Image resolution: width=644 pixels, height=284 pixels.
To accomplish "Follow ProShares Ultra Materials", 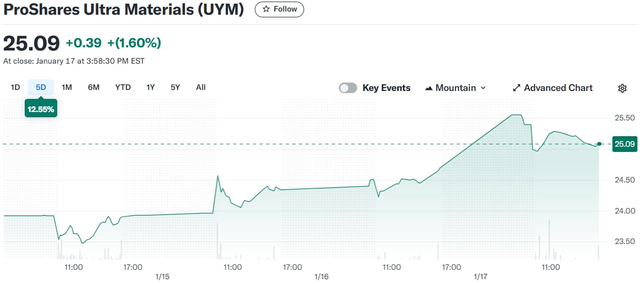I will (279, 9).
